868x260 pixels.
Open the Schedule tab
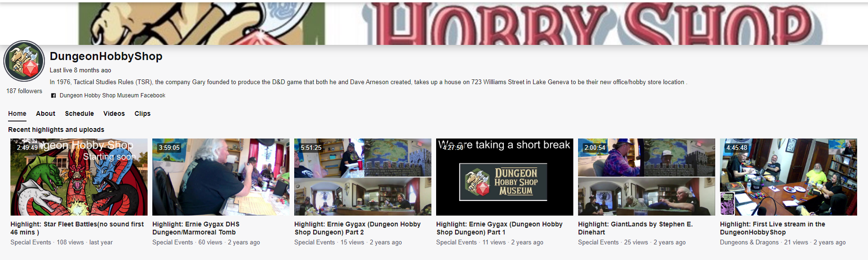click(x=79, y=113)
